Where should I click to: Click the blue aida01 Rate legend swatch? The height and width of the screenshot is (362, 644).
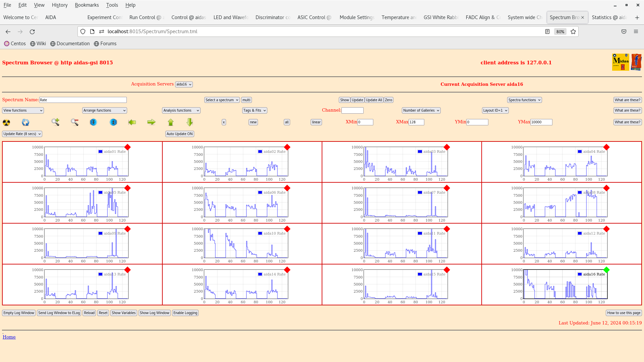100,152
